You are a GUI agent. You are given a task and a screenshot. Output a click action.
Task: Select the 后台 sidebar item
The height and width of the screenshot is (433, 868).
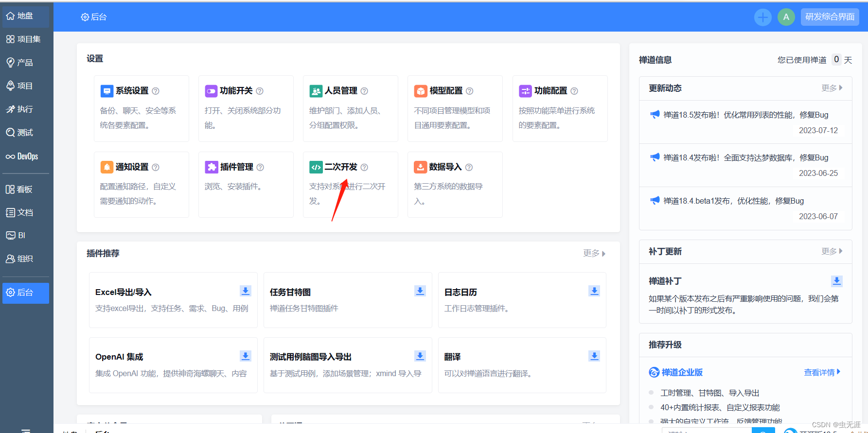[x=25, y=293]
